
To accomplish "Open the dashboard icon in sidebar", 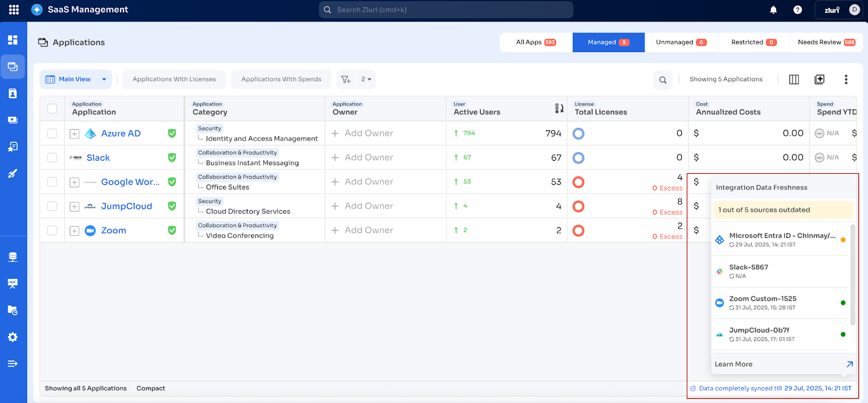I will 13,40.
